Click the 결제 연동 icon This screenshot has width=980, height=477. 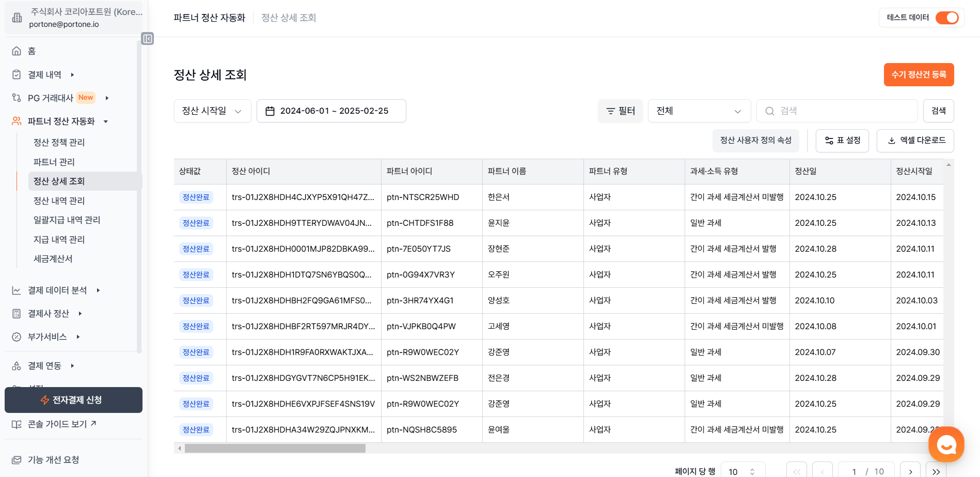pyautogui.click(x=17, y=366)
